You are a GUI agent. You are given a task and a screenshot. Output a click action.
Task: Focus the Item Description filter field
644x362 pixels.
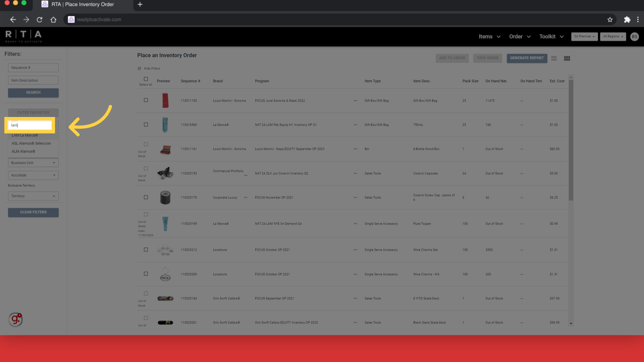click(x=33, y=80)
